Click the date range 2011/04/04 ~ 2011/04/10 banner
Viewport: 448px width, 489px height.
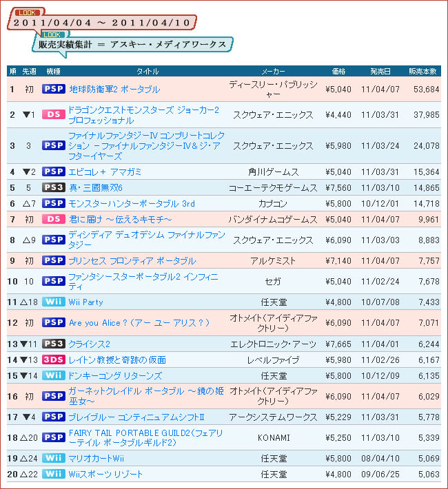[x=102, y=23]
